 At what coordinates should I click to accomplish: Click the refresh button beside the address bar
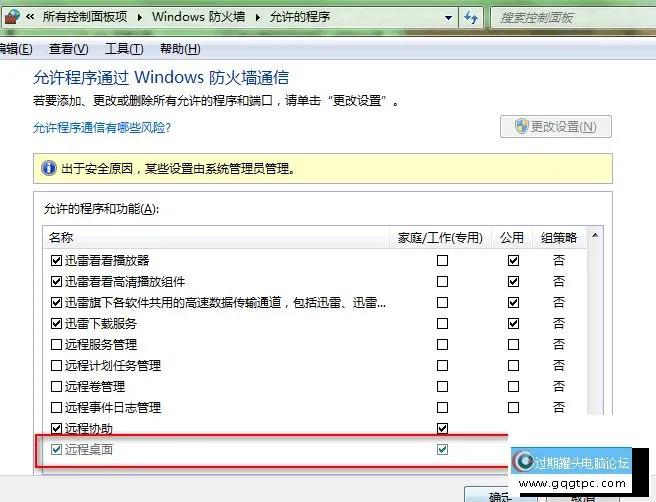[x=472, y=18]
